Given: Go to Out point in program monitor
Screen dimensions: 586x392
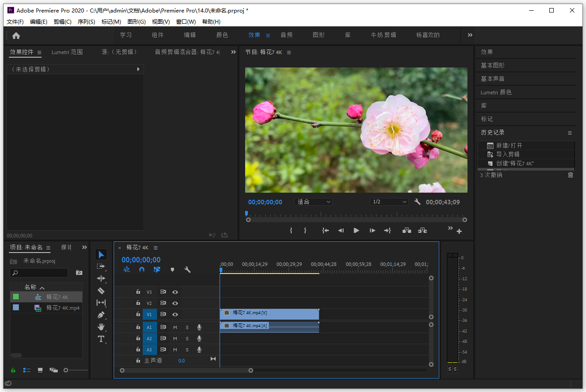Looking at the screenshot, I should (x=387, y=231).
